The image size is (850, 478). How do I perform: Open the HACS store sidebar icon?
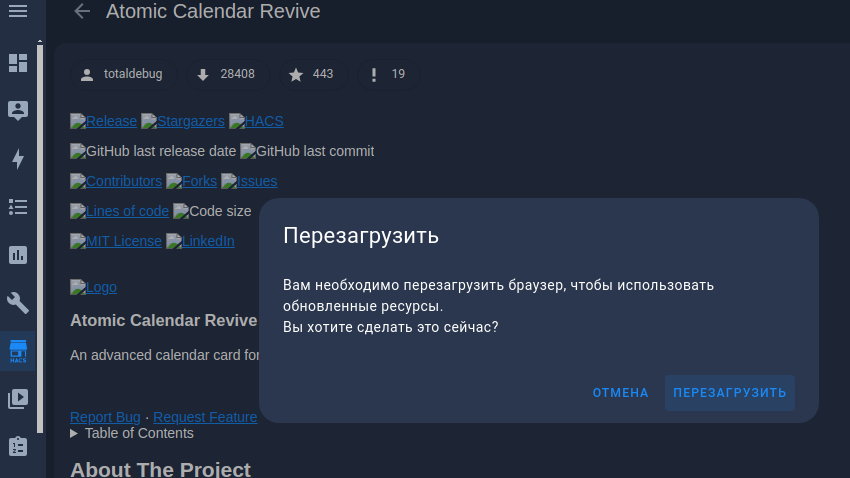[18, 351]
